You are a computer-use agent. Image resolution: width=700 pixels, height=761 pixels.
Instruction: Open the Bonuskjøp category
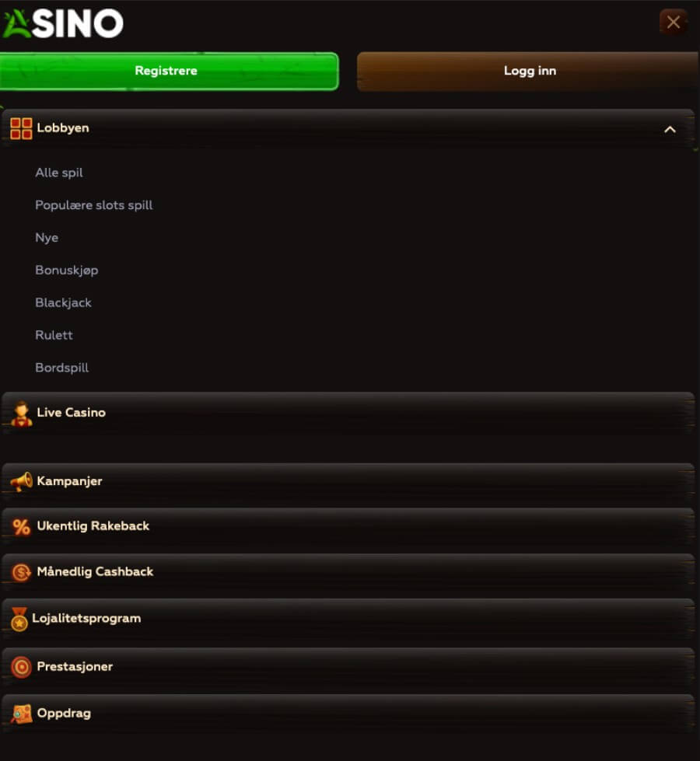pyautogui.click(x=67, y=271)
